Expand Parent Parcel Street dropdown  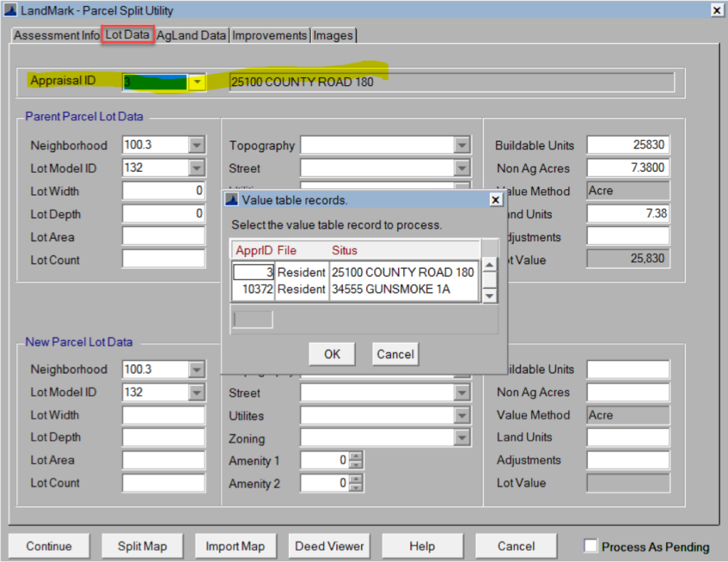(x=462, y=167)
